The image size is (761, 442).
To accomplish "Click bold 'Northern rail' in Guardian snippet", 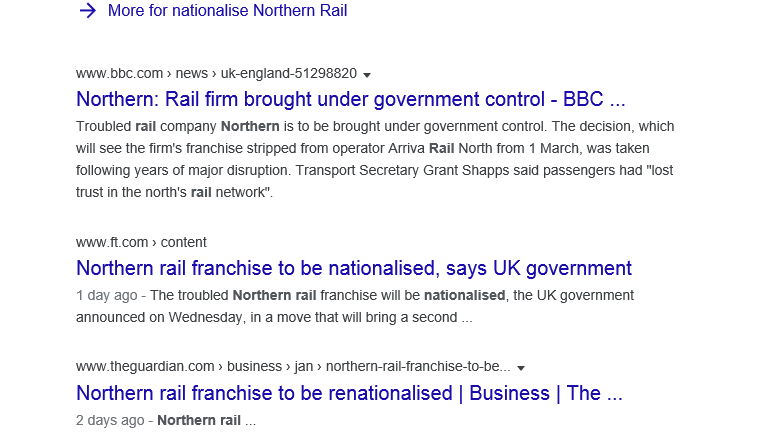I will pyautogui.click(x=199, y=420).
